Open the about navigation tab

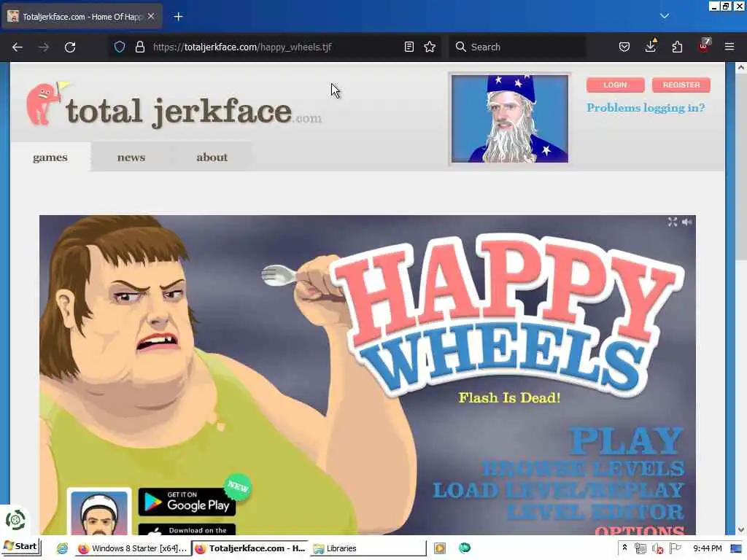coord(212,157)
